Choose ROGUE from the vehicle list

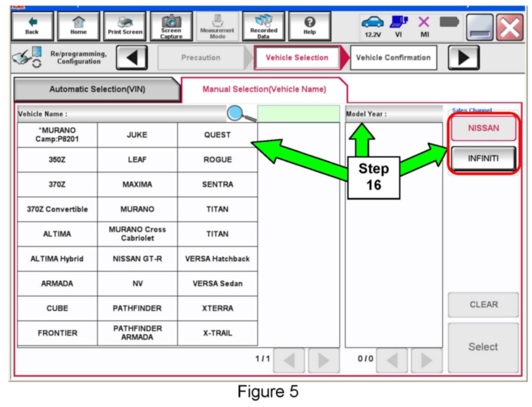(217, 160)
